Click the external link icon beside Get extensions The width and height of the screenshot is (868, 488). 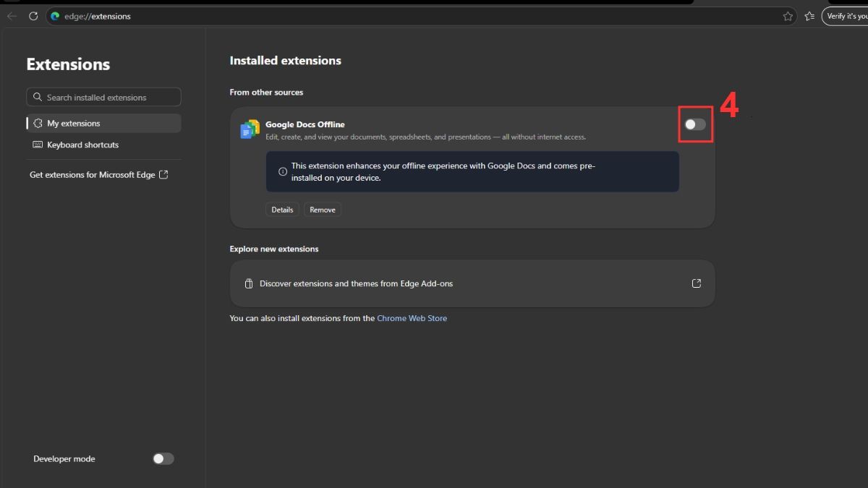(x=163, y=174)
